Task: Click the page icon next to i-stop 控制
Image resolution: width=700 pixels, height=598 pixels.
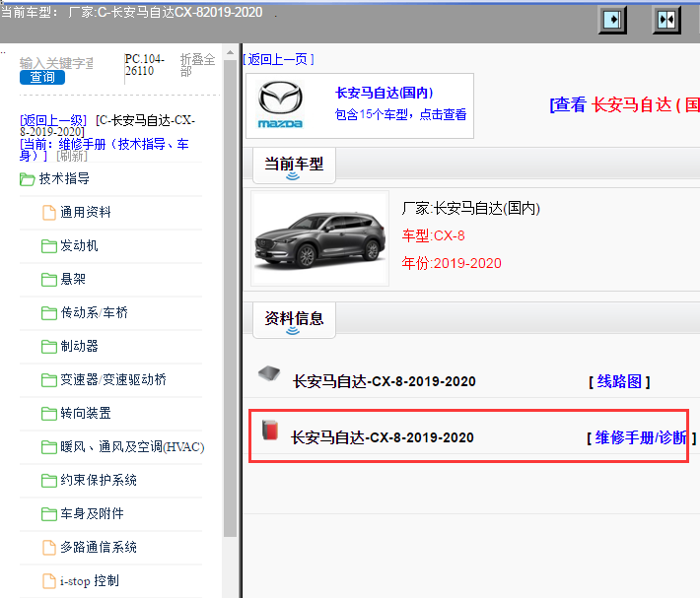Action: 49,581
